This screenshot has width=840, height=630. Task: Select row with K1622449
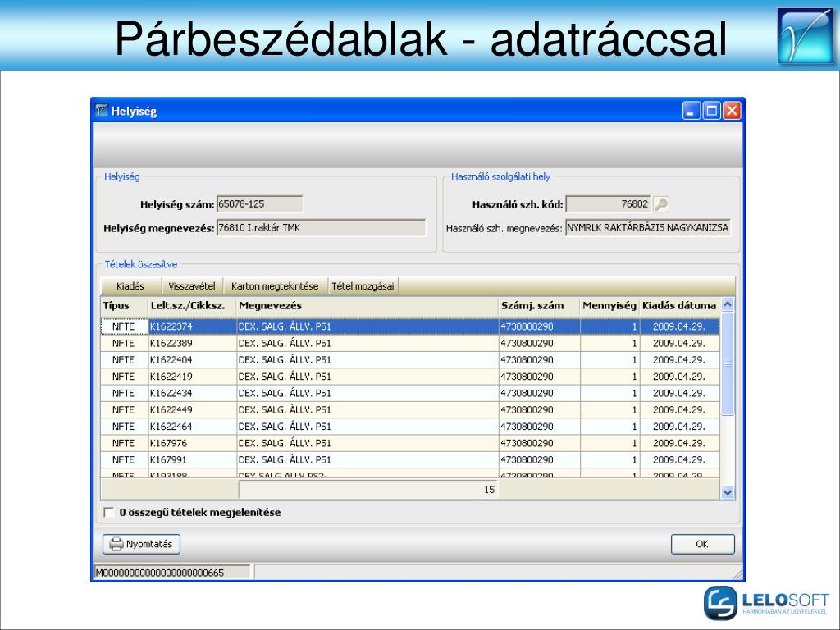[x=410, y=410]
